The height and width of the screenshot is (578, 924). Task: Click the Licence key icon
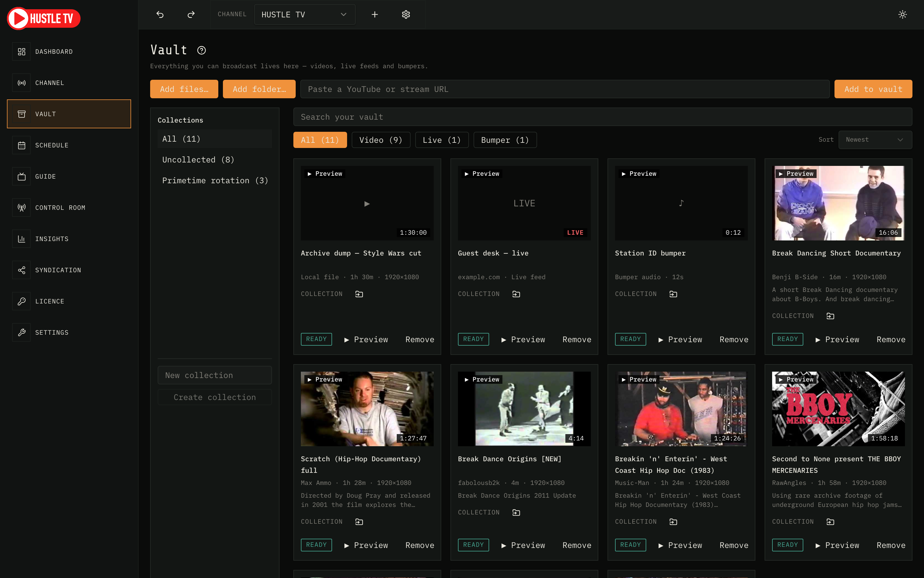point(21,301)
